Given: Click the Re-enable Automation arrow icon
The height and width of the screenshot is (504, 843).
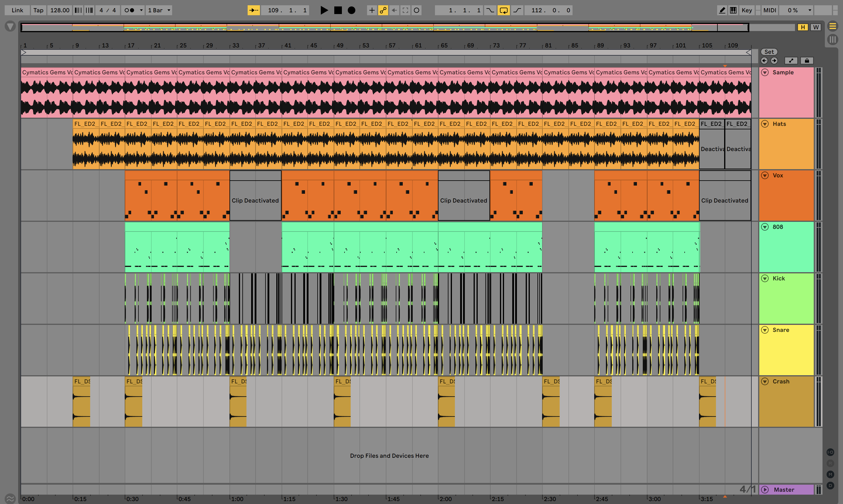Looking at the screenshot, I should coord(394,10).
